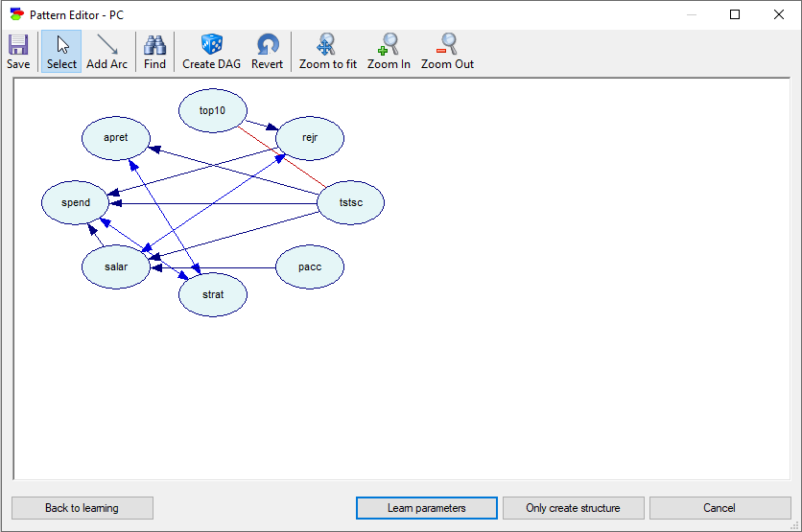This screenshot has width=802, height=532.
Task: Open Find with the binoculars icon
Action: pos(154,51)
